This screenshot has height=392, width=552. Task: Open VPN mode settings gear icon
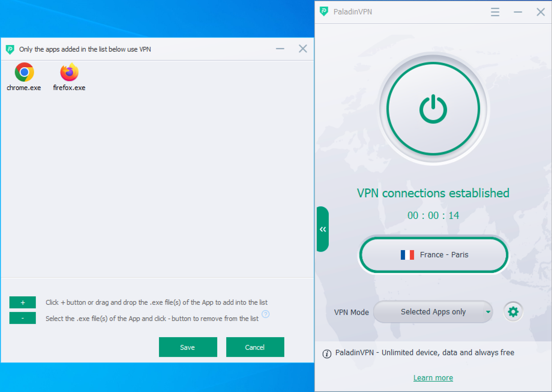pos(513,311)
